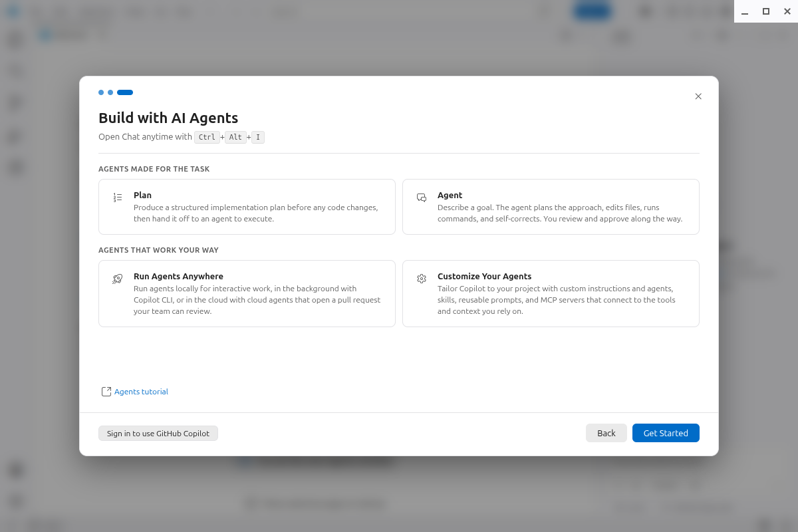Click the Agent chat bubble icon
Viewport: 798px width, 532px height.
pyautogui.click(x=422, y=198)
